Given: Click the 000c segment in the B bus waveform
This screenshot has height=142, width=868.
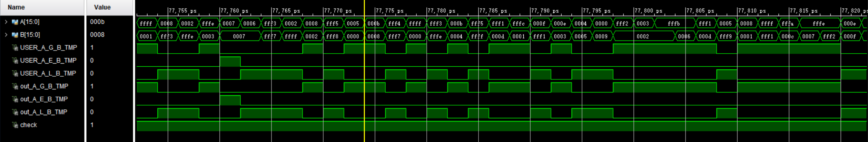Looking at the screenshot, I should [x=789, y=36].
